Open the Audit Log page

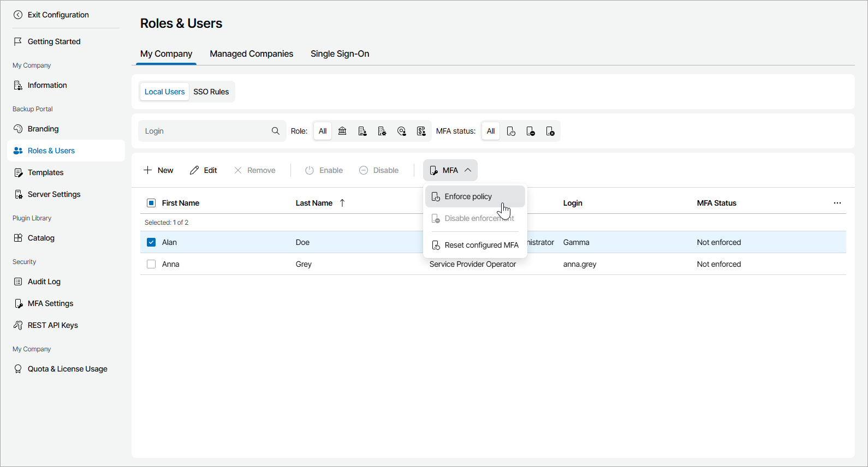pyautogui.click(x=44, y=282)
